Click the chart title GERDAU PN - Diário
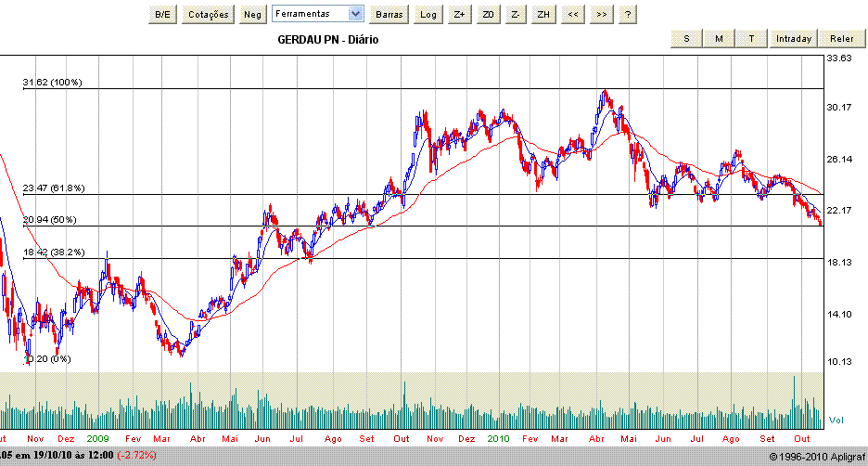This screenshot has height=466, width=868. pos(328,39)
